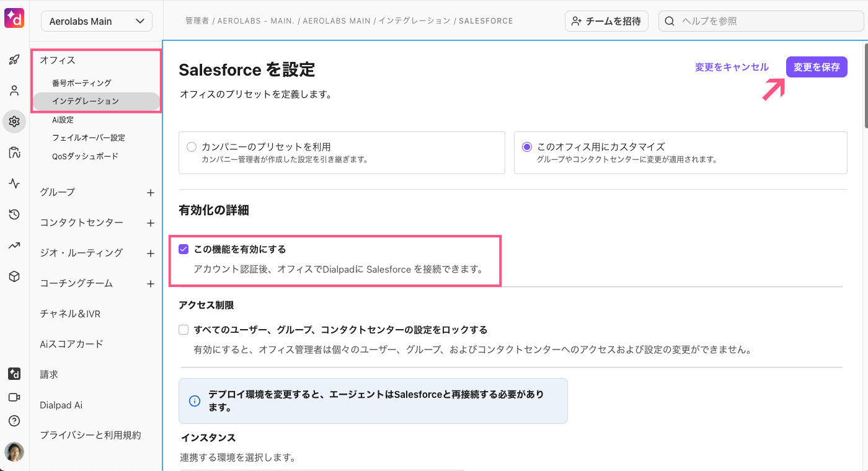Select このオフィス用にカスタマイズ radio option

pos(527,147)
